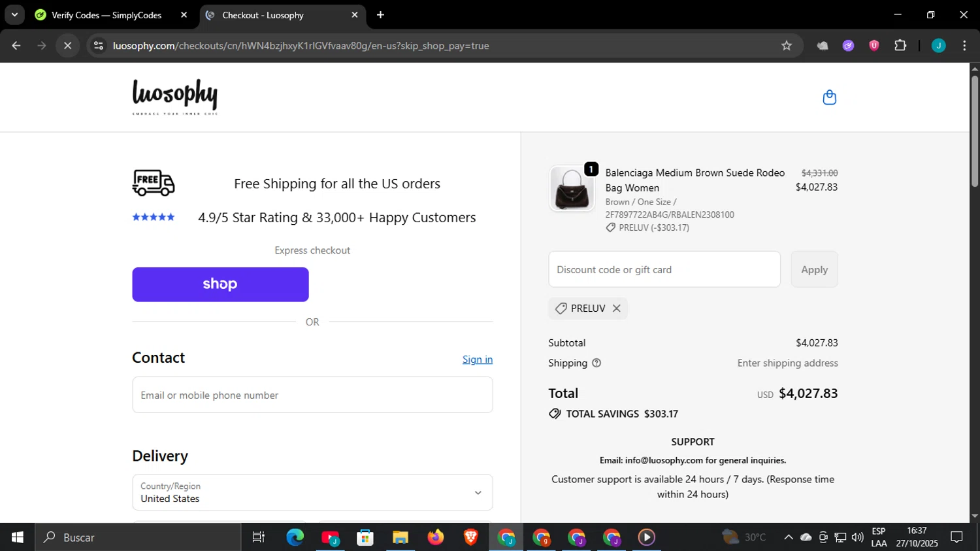Click the browser address bar URL
The image size is (980, 551).
[301, 46]
